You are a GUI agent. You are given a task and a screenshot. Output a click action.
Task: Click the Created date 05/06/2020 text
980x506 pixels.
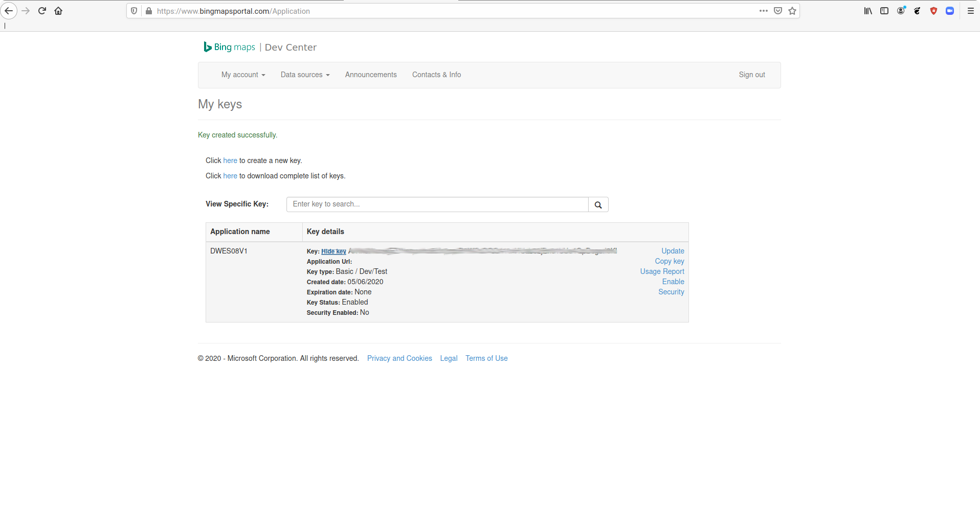pos(345,282)
